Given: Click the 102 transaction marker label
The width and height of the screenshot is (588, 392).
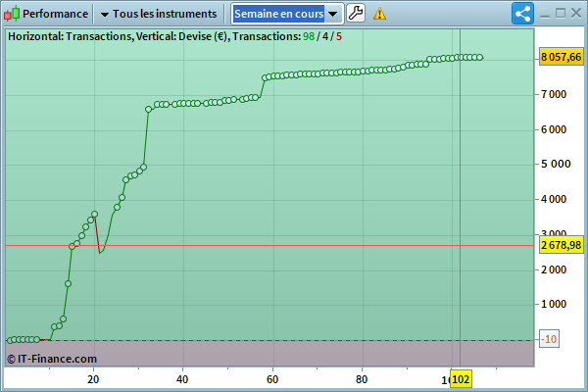Looking at the screenshot, I should click(x=461, y=379).
